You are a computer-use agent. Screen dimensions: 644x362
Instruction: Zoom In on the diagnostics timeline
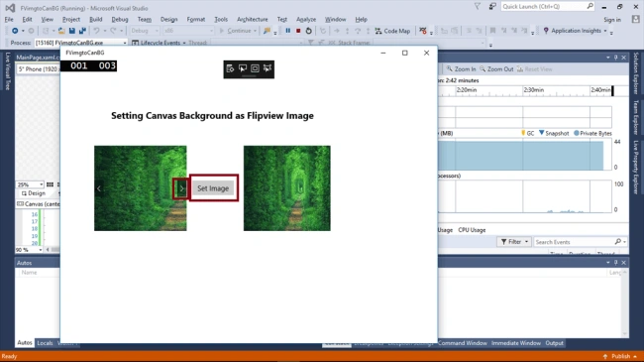[461, 69]
